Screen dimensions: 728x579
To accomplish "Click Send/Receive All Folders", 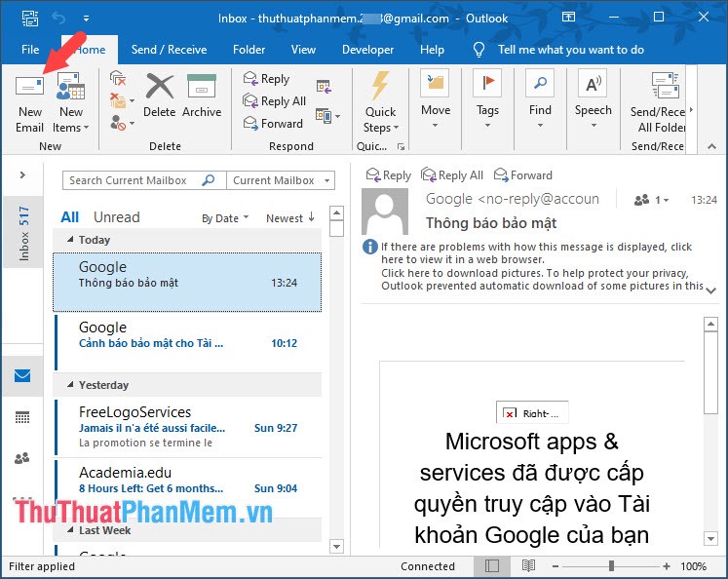I will tap(658, 103).
